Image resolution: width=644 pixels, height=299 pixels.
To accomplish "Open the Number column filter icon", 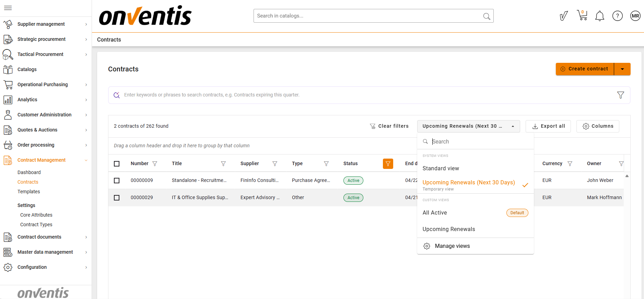I will point(155,164).
